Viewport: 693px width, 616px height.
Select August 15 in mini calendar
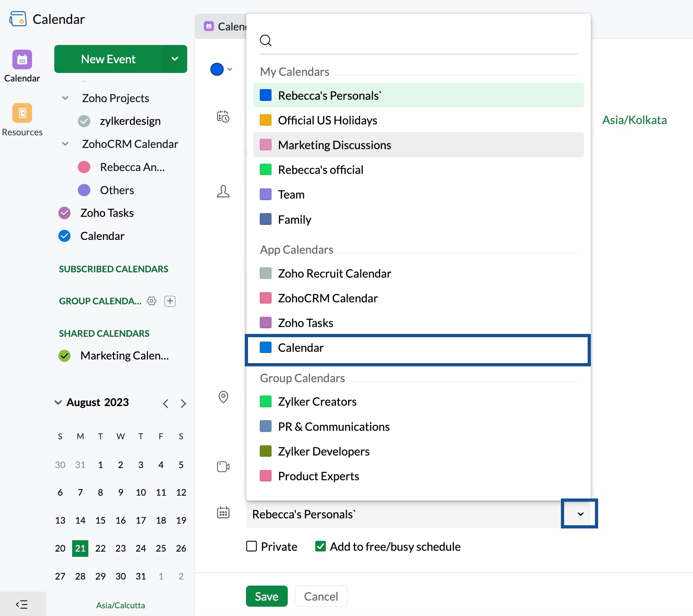(x=101, y=520)
